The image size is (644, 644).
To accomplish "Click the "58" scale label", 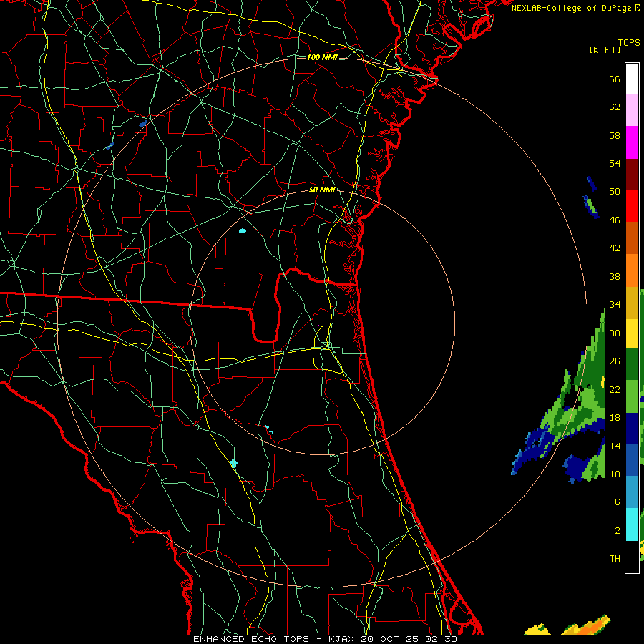I will 615,135.
